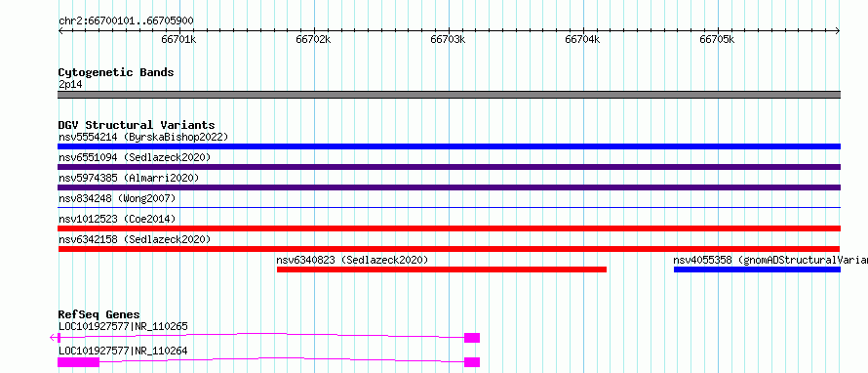The image size is (868, 373).
Task: Click the purple nsv6551094 variant bar
Action: 449,167
